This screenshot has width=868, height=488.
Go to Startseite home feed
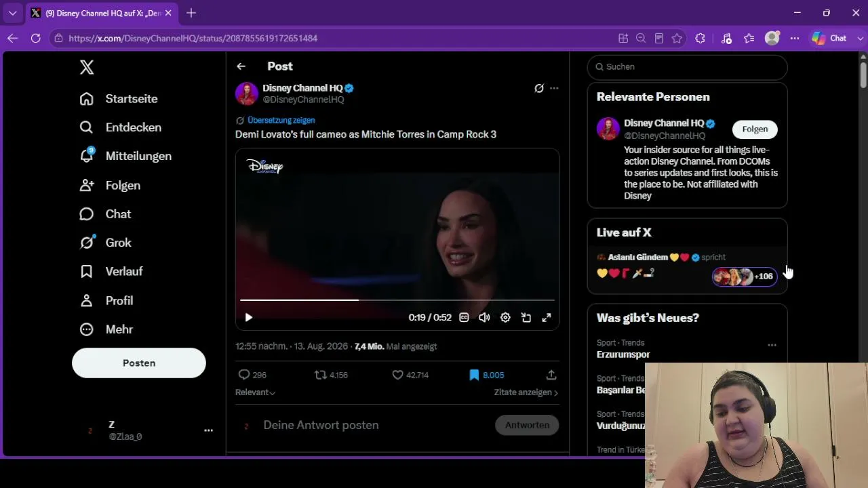point(119,99)
